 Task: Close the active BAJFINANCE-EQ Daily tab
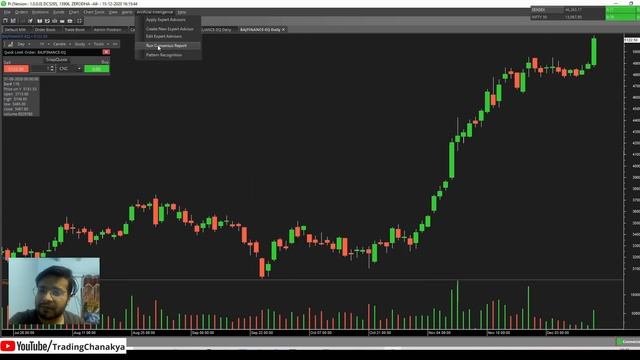tap(283, 30)
